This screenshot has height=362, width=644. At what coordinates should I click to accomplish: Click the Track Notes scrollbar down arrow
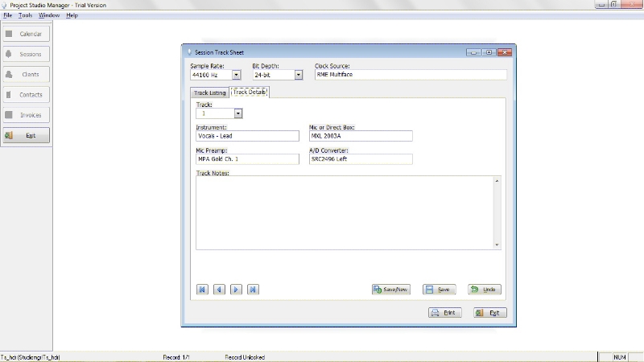coord(497,245)
